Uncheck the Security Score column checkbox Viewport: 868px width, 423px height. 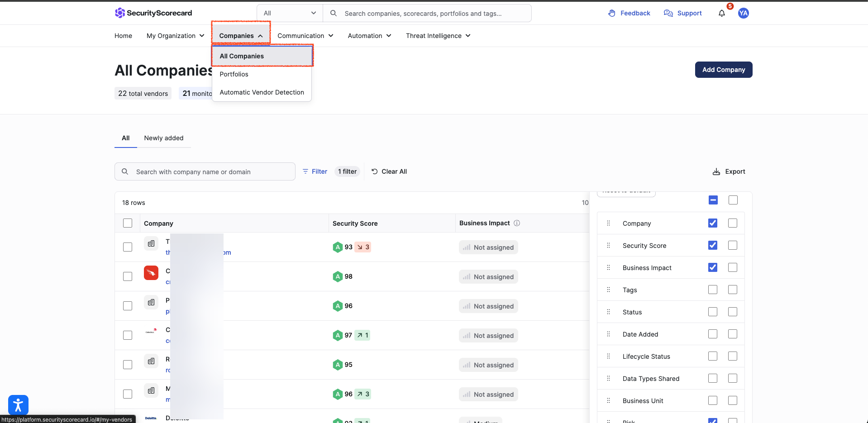713,245
